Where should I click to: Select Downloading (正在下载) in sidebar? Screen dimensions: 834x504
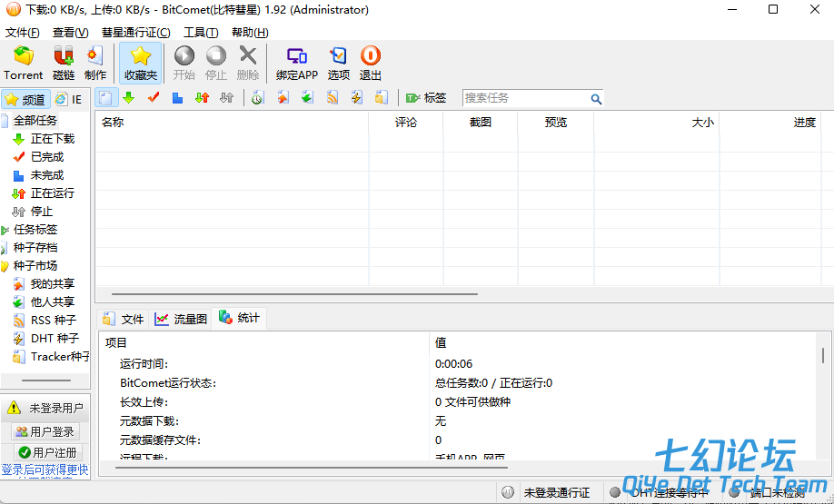(53, 139)
